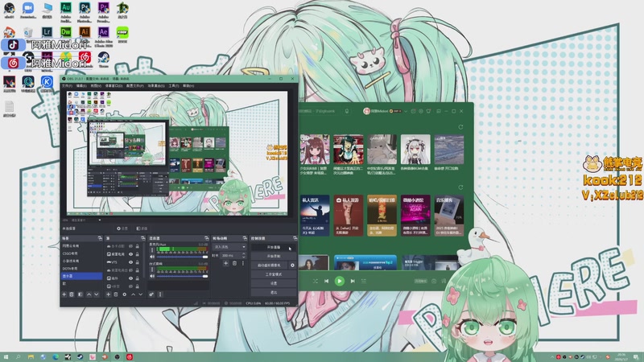Toggle lock of topmost source row
The width and height of the screenshot is (644, 362).
(x=137, y=246)
